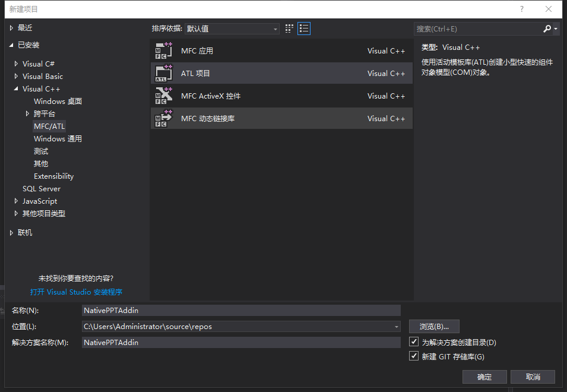567x392 pixels.
Task: Expand the 联机 node
Action: pos(11,232)
